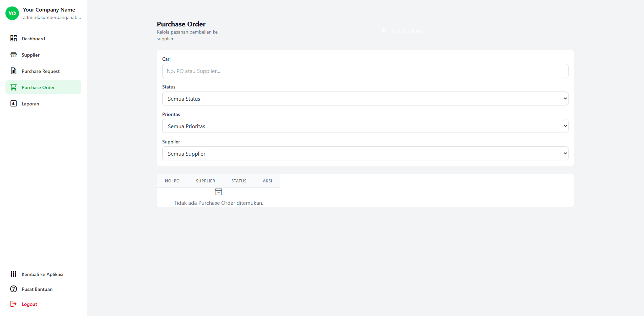Expand the Semua Prioritas dropdown
This screenshot has width=644, height=316.
tap(365, 126)
